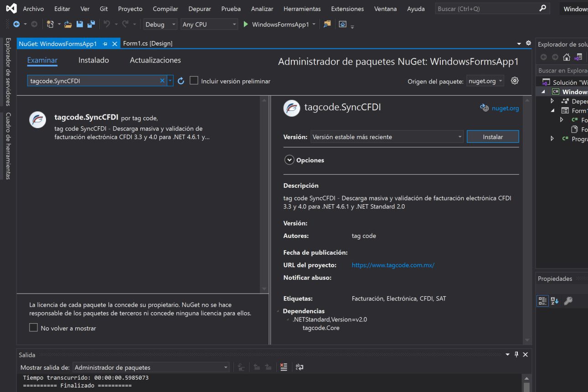Clear all output in Salida panel
This screenshot has width=588, height=392.
pyautogui.click(x=284, y=367)
